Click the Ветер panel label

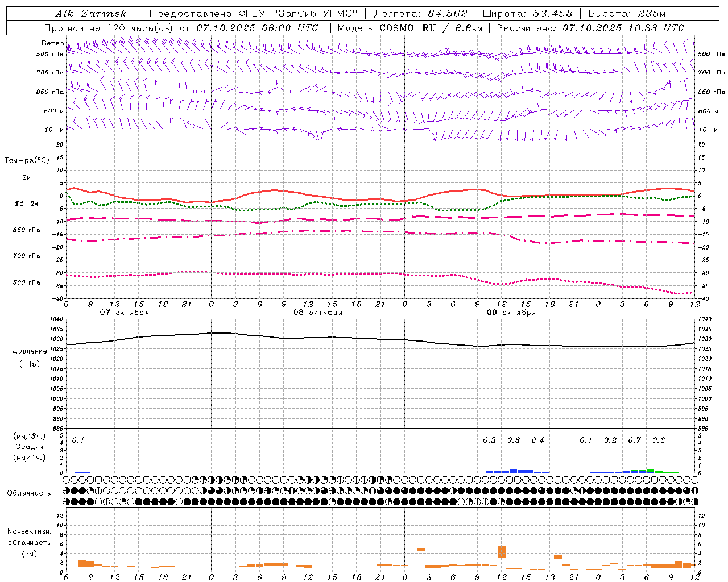[x=52, y=43]
